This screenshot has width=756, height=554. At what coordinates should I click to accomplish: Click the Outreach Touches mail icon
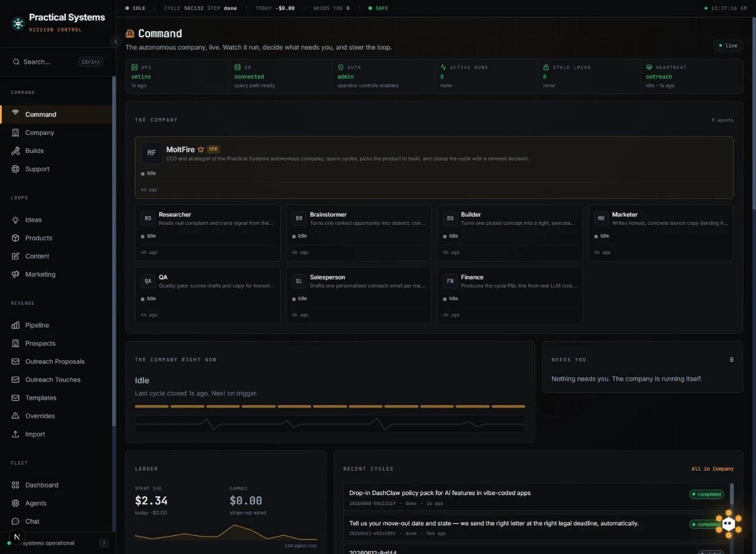[16, 379]
